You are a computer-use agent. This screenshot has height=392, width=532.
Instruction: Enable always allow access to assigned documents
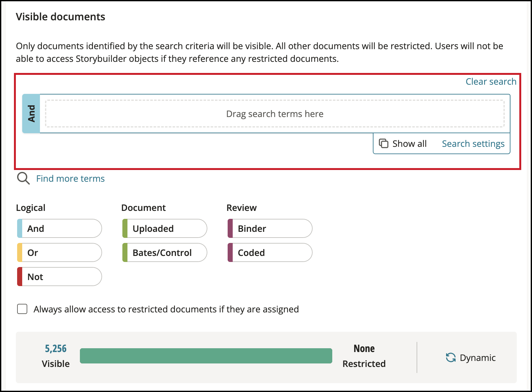(x=22, y=309)
